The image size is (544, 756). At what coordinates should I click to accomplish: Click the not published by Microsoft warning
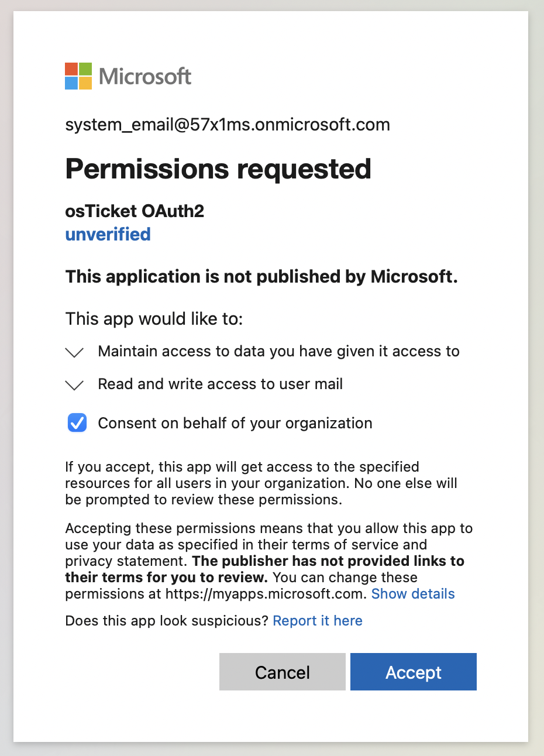[261, 276]
